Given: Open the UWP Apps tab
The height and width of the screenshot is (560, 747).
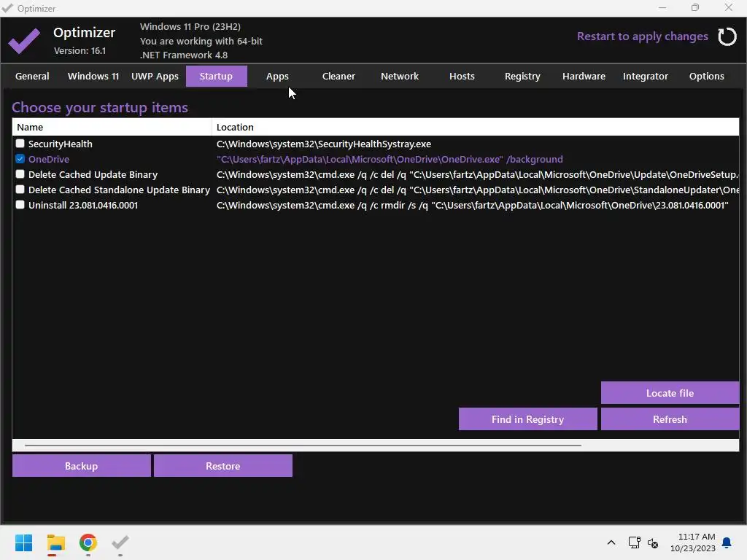Looking at the screenshot, I should pos(155,76).
